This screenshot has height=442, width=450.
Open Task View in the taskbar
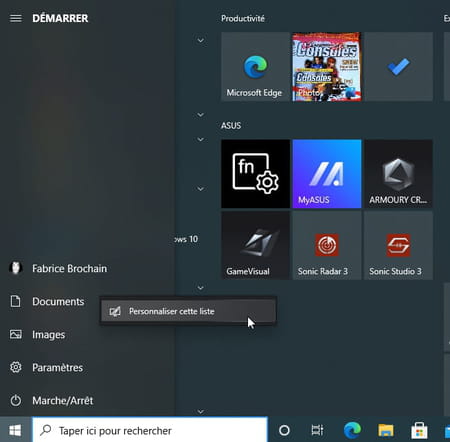pos(317,430)
